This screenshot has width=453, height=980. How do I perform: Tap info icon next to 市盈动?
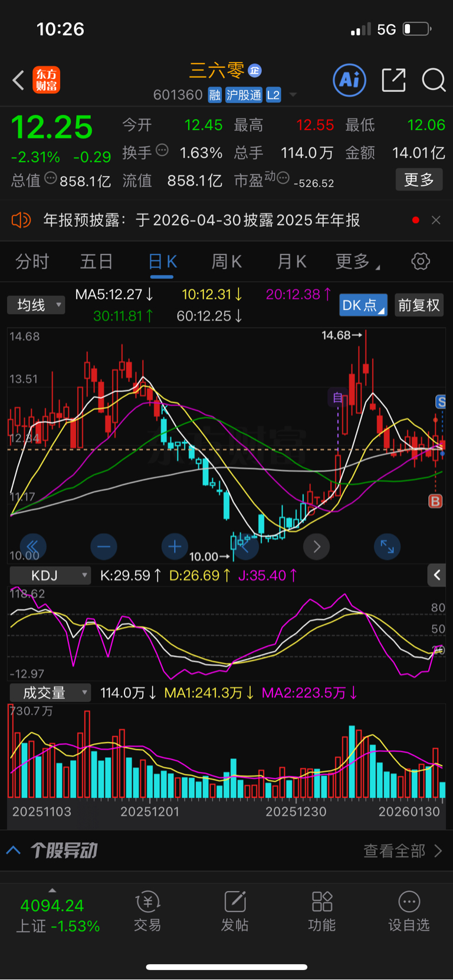pyautogui.click(x=283, y=177)
